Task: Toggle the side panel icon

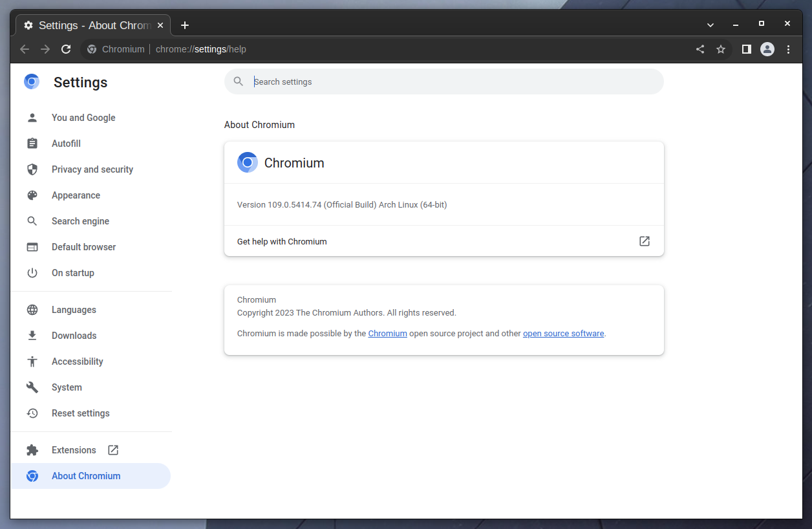Action: 747,49
